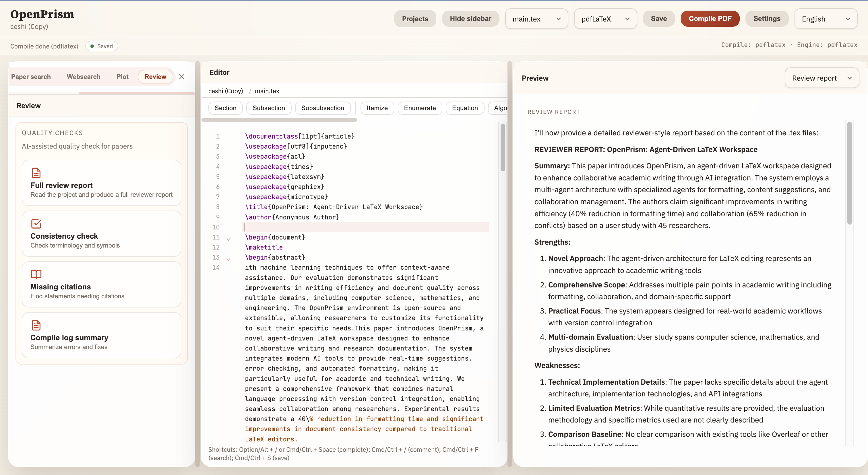Viewport: 868px width, 475px height.
Task: Switch to the Paper search tab
Action: (31, 77)
